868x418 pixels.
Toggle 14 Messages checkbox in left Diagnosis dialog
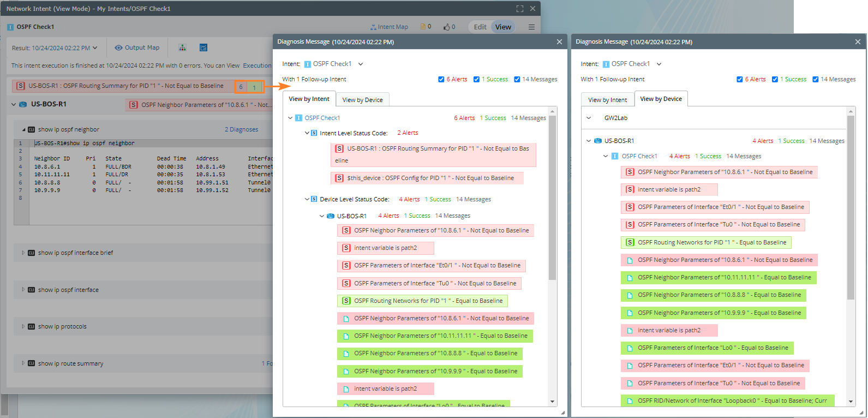pos(517,79)
